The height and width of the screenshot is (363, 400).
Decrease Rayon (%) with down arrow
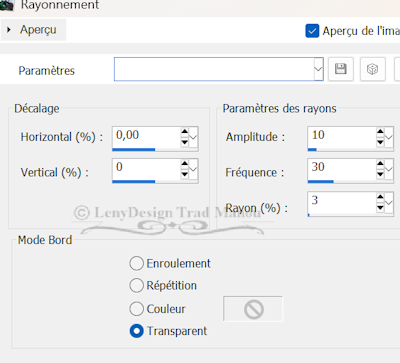[380, 208]
